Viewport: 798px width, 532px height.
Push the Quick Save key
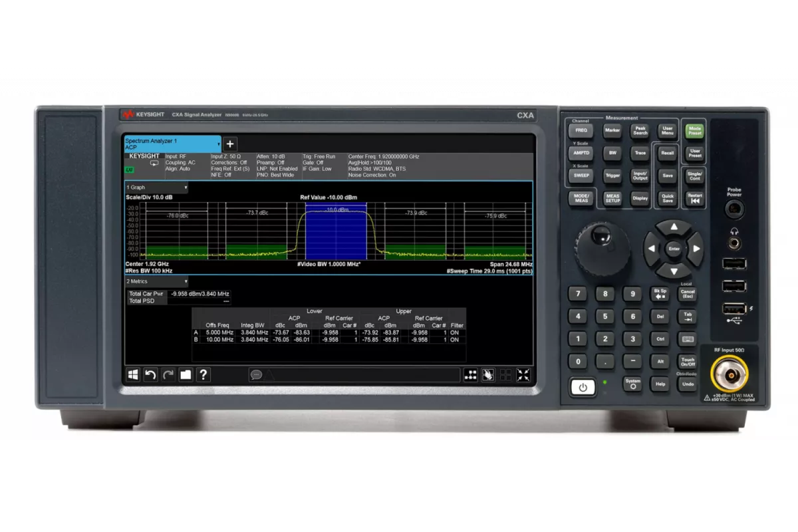click(667, 198)
